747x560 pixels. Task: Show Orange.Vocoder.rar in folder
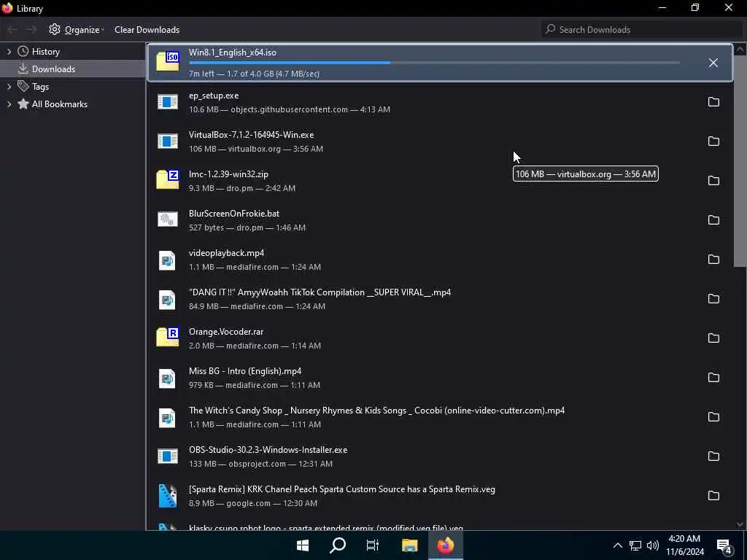[x=713, y=338]
